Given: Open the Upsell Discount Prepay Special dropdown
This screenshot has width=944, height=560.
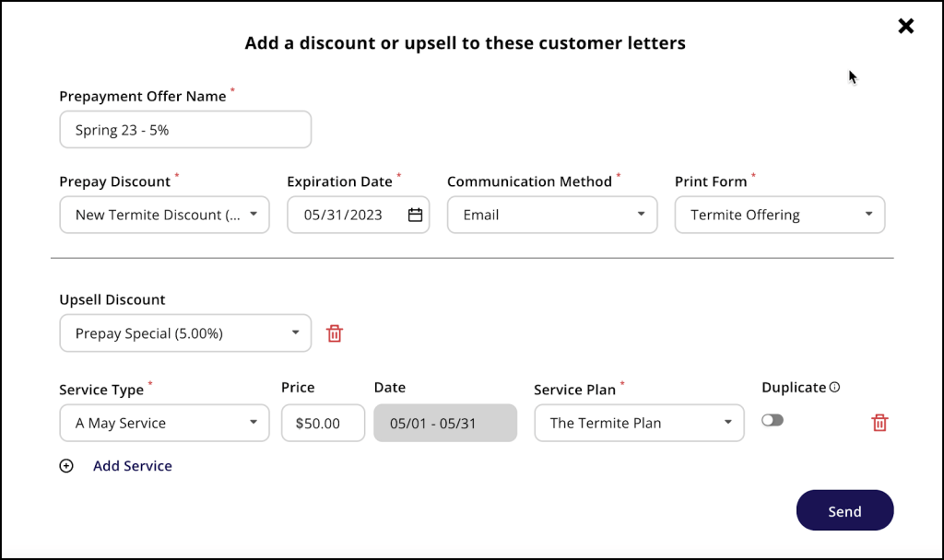Looking at the screenshot, I should [x=185, y=333].
